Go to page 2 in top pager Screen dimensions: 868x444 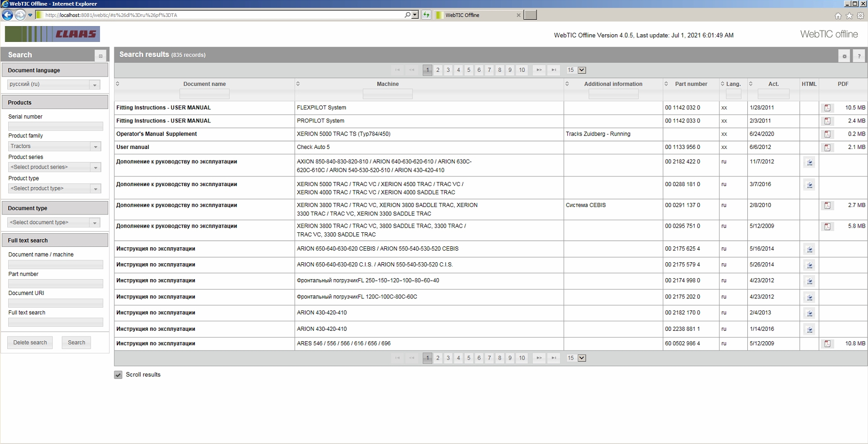[x=438, y=70]
